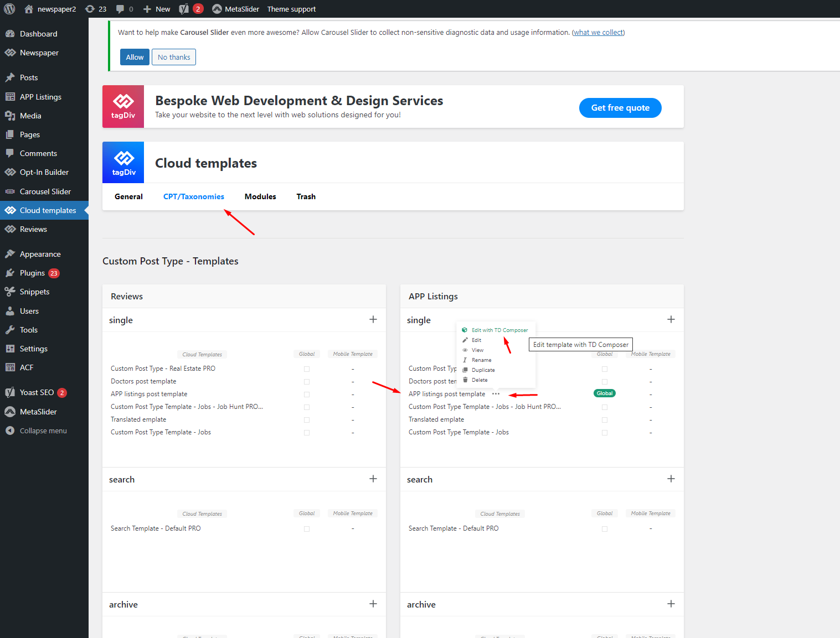Click the Dashboard sidebar icon

tap(10, 34)
